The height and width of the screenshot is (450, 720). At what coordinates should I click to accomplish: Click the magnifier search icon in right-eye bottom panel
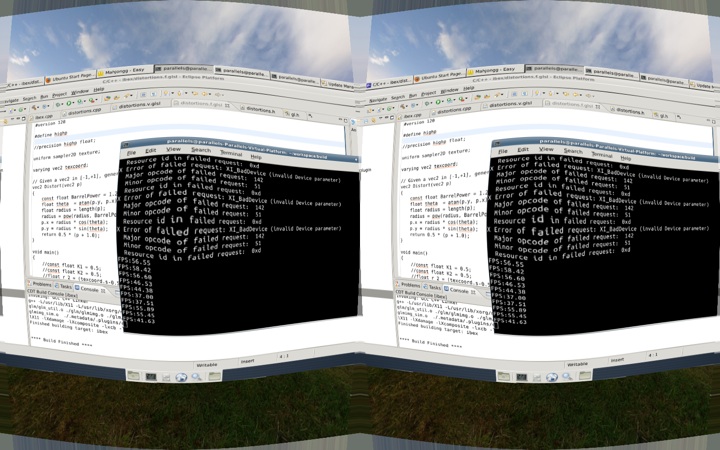(x=567, y=377)
